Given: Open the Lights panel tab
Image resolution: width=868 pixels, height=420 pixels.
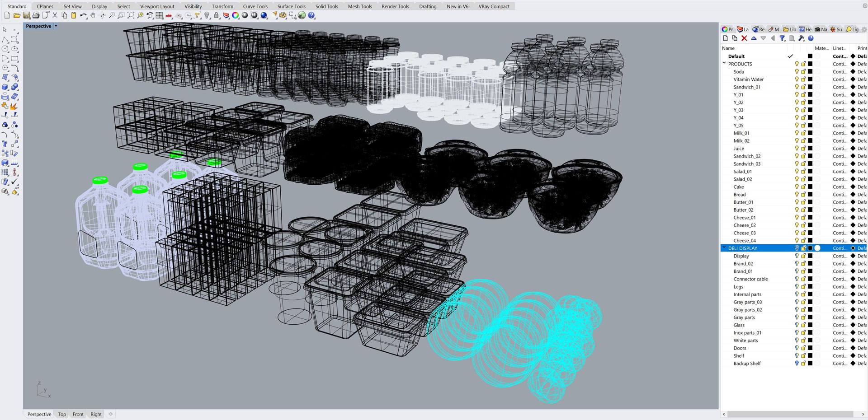Looking at the screenshot, I should [x=852, y=29].
